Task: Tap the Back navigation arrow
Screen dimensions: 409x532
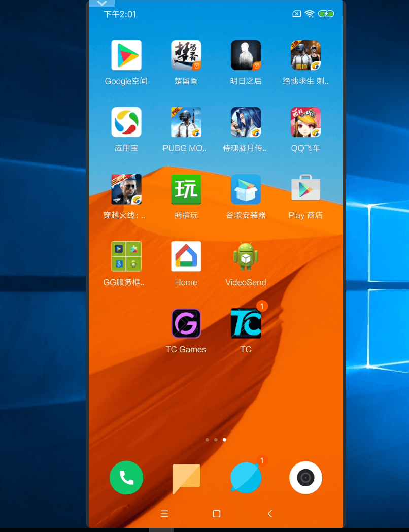Action: pyautogui.click(x=270, y=514)
